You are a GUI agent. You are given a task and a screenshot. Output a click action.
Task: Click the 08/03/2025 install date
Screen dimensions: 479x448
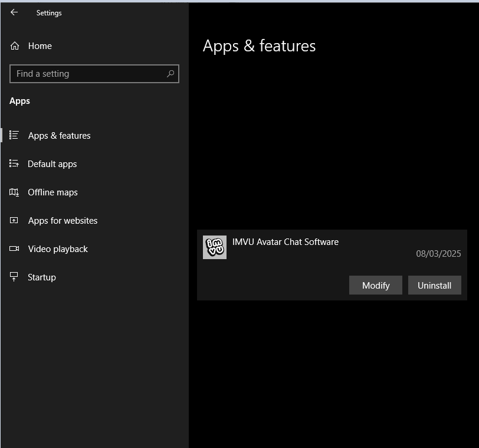click(x=438, y=254)
